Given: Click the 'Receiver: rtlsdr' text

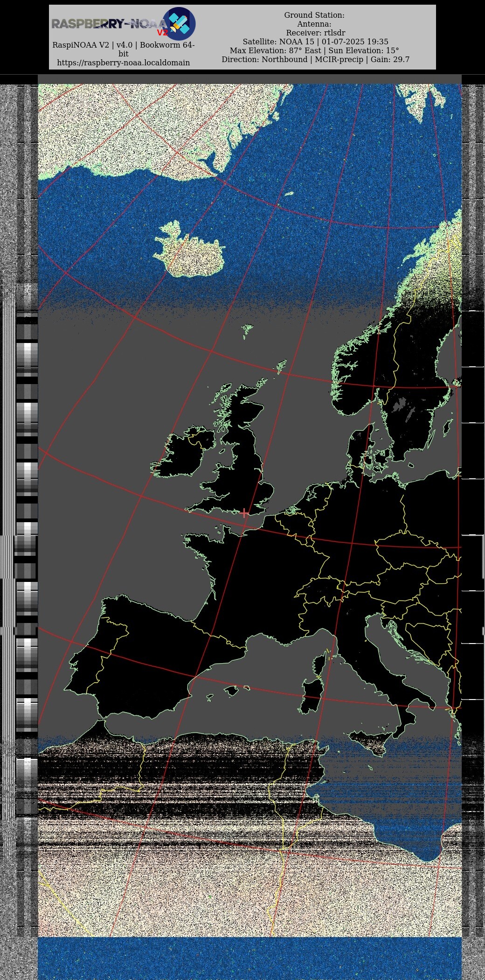Looking at the screenshot, I should tap(316, 33).
